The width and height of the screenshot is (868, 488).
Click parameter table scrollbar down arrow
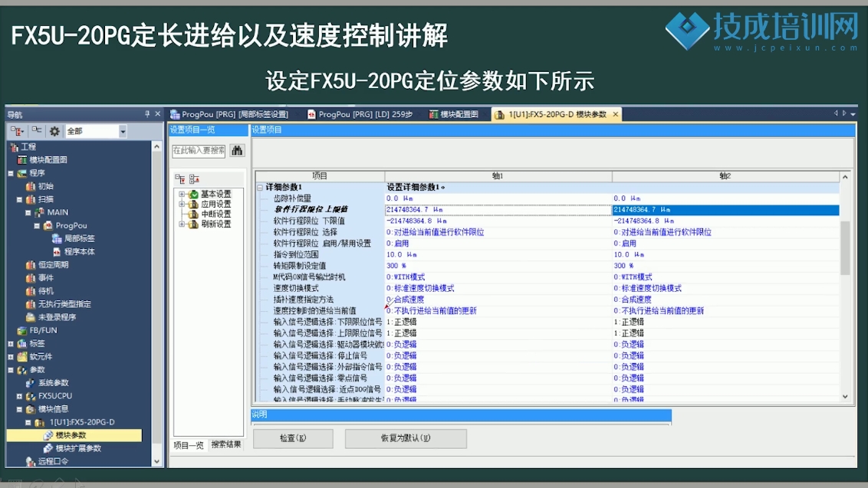845,397
